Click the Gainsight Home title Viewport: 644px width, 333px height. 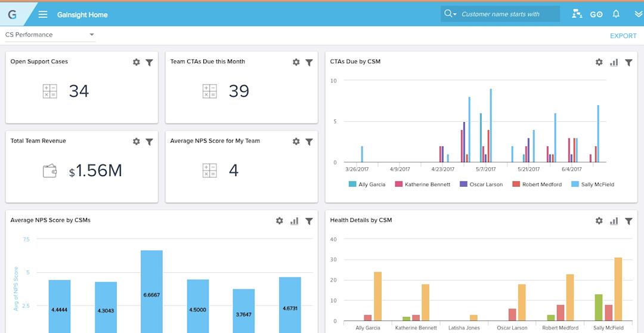pos(82,15)
